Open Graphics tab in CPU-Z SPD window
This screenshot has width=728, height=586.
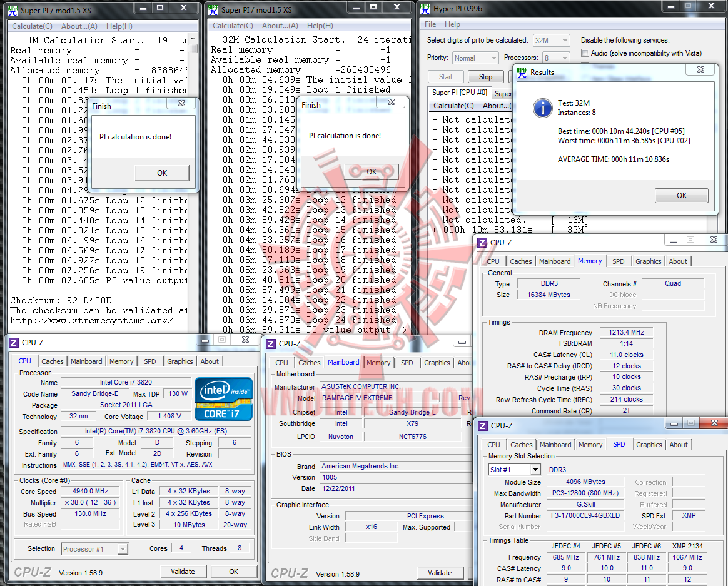649,445
